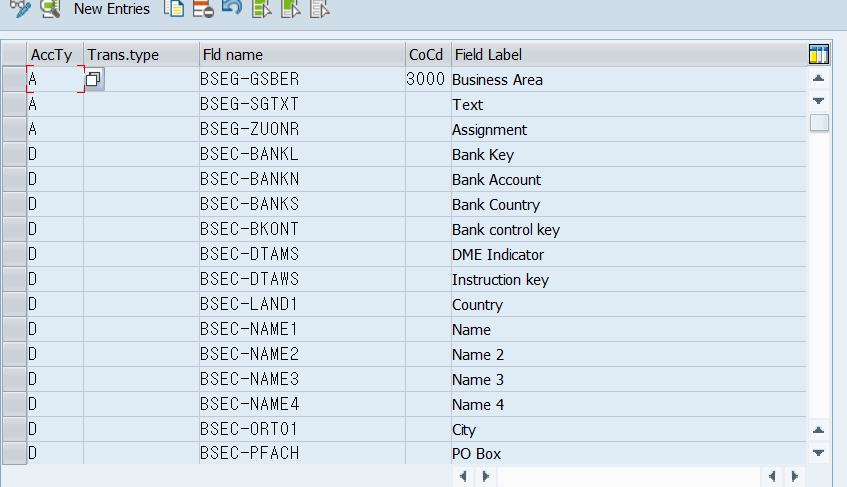Select the row for BSEG-SGTXT
Viewport: 847px width, 487px height.
tap(15, 104)
